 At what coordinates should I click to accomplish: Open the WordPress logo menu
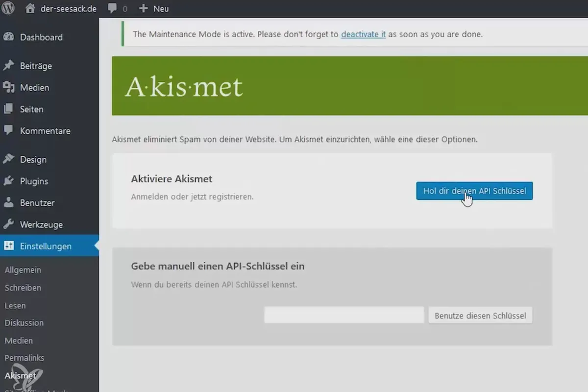tap(8, 8)
